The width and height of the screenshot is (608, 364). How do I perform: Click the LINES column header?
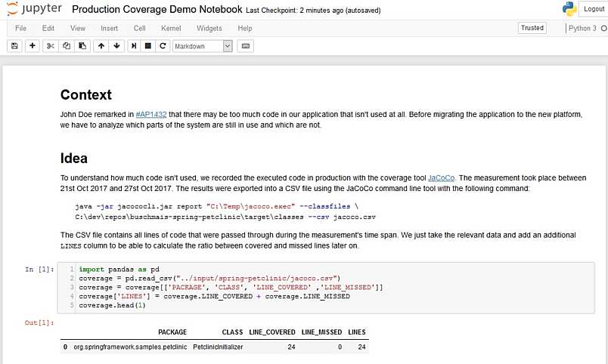click(357, 332)
